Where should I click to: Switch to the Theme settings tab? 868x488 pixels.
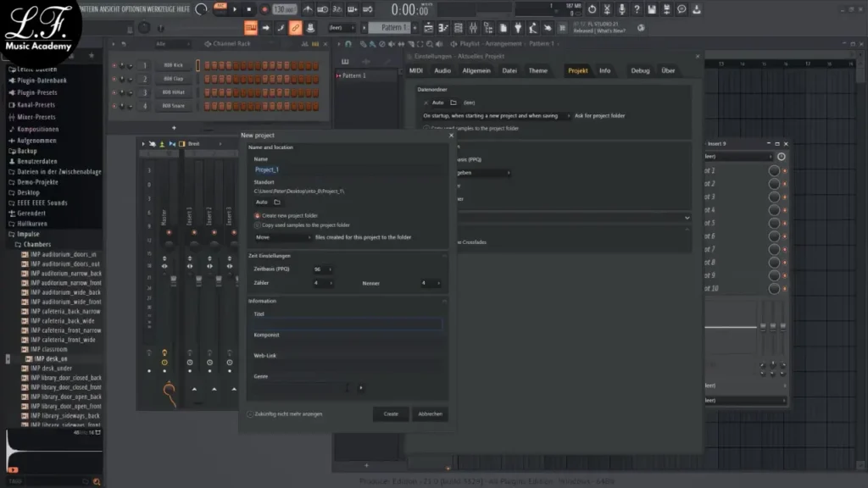coord(538,71)
